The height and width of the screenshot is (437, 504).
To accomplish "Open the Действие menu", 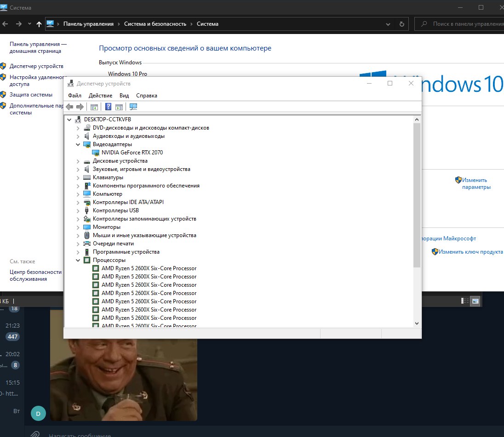I will (100, 96).
